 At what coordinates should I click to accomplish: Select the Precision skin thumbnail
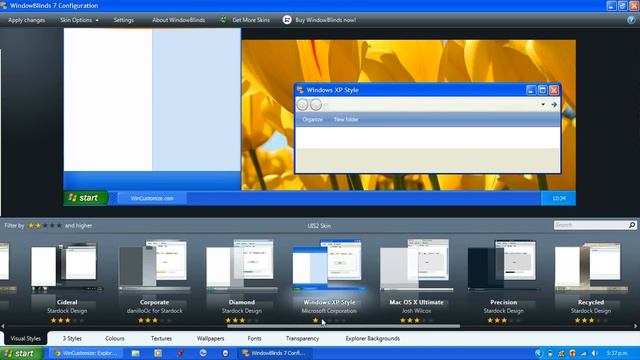point(504,266)
